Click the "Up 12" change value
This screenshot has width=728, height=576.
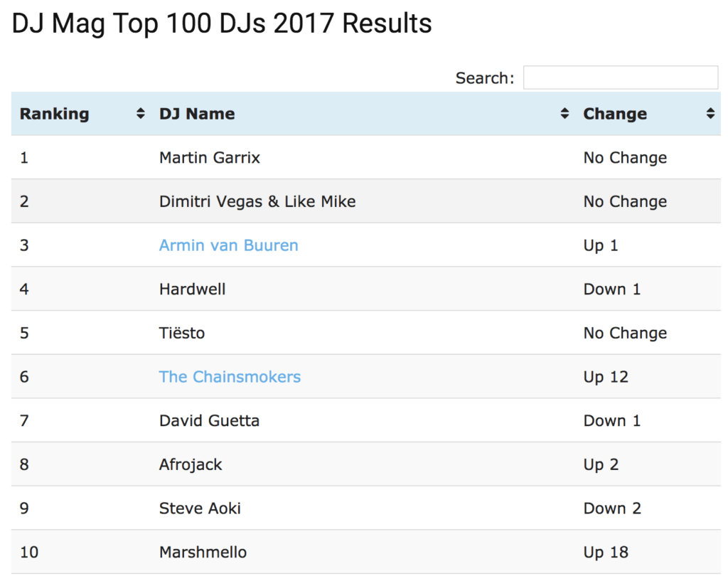pyautogui.click(x=606, y=377)
